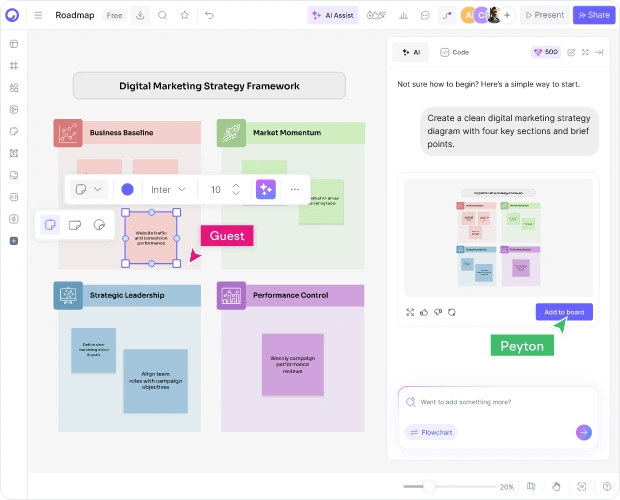This screenshot has width=620, height=500.
Task: Choose the round sticky note style
Action: (x=99, y=225)
